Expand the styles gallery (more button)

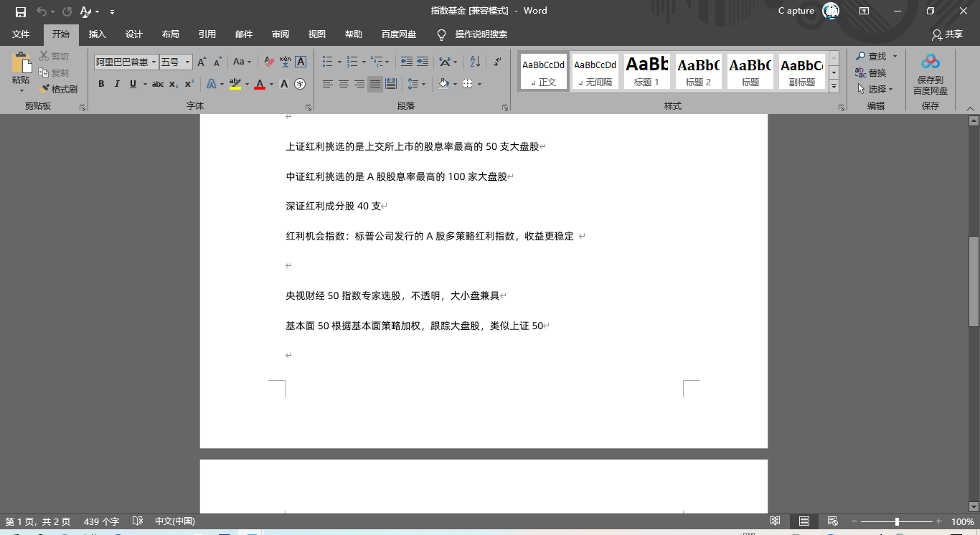click(x=834, y=86)
